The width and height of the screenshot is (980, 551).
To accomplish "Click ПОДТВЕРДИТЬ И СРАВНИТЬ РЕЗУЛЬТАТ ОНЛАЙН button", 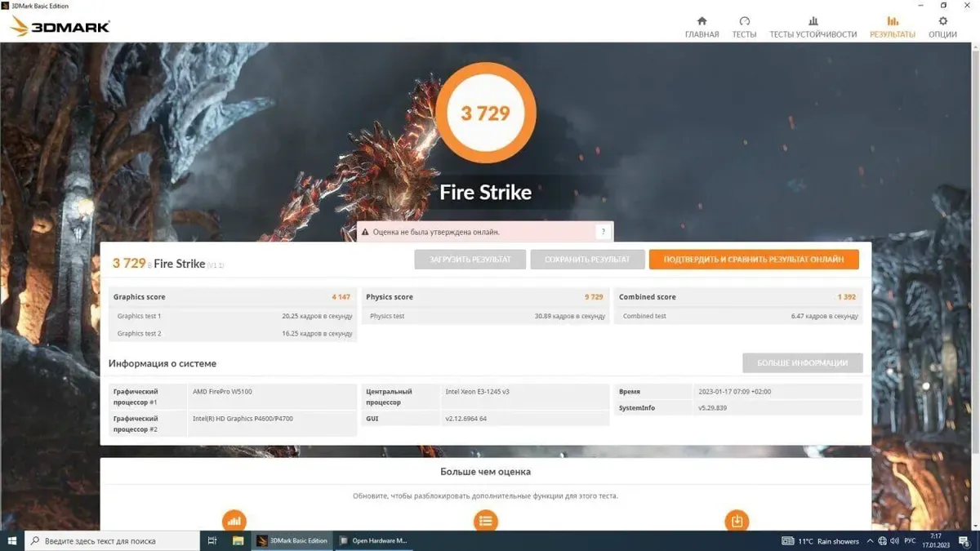I will 753,260.
